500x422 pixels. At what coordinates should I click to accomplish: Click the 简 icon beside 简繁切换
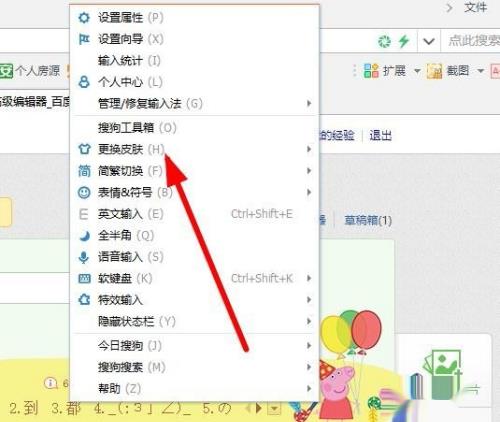pyautogui.click(x=84, y=171)
